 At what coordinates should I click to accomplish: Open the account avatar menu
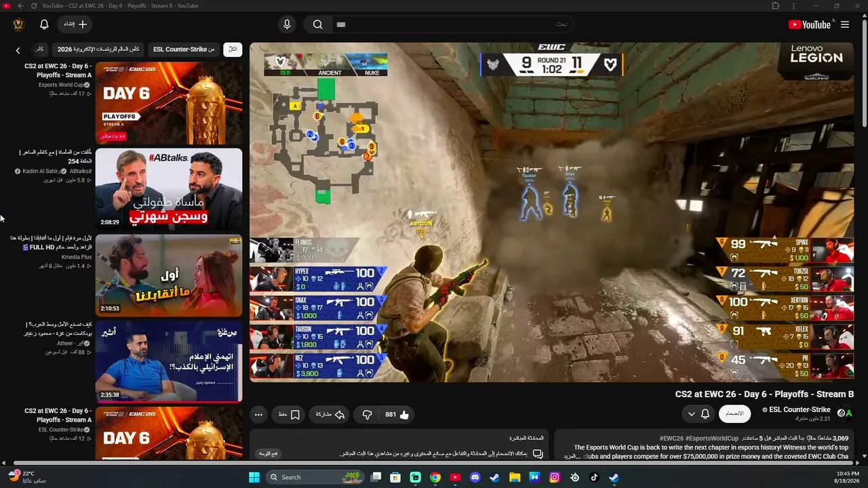tap(18, 24)
